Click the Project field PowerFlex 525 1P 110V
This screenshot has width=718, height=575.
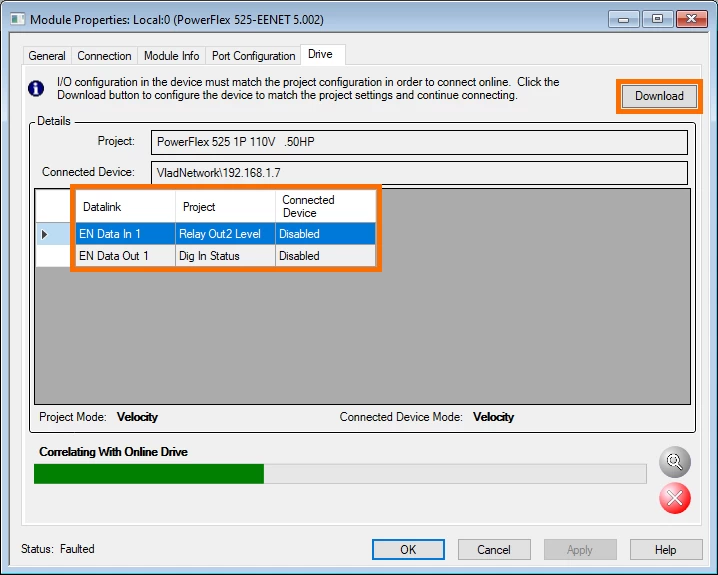click(419, 142)
